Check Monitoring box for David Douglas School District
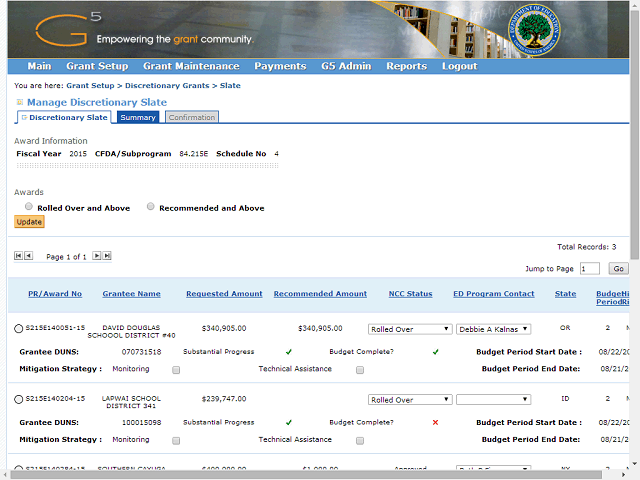The width and height of the screenshot is (640, 480). [176, 370]
